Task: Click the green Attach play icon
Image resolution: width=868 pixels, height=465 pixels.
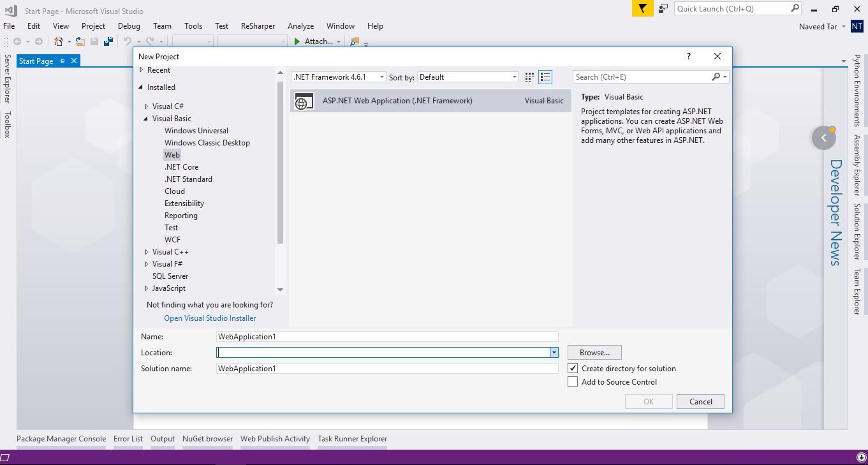Action: pos(297,41)
